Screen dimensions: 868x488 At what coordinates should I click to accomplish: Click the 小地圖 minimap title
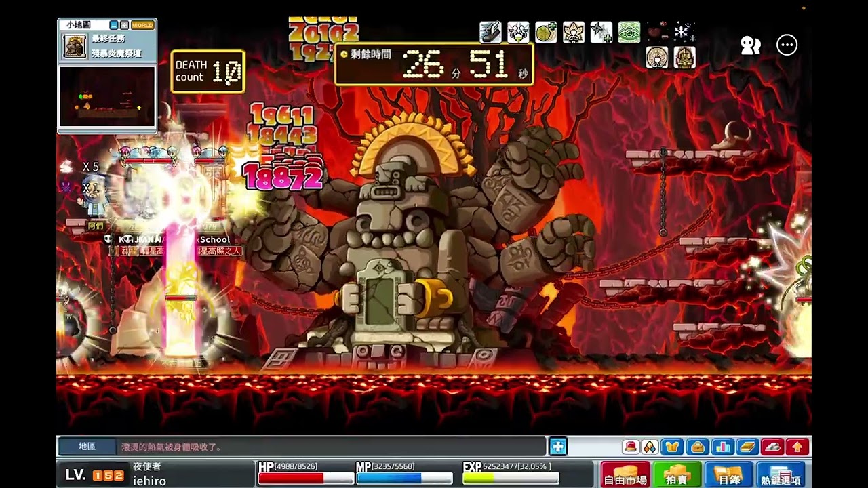78,25
